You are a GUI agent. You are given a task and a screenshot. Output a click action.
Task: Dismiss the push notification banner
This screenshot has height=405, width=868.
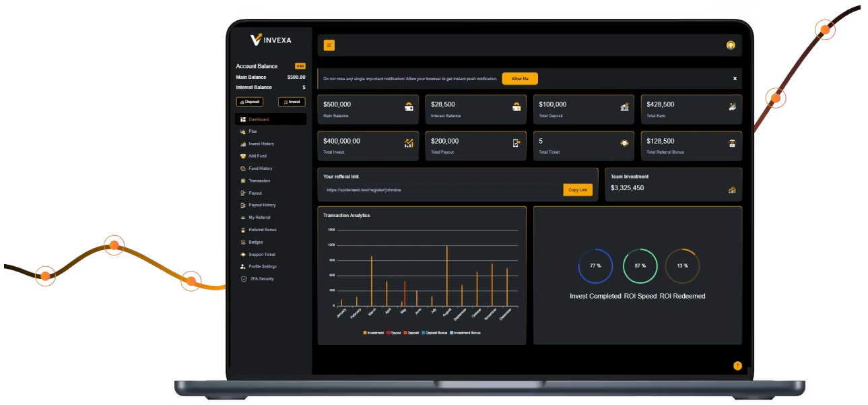[x=735, y=79]
